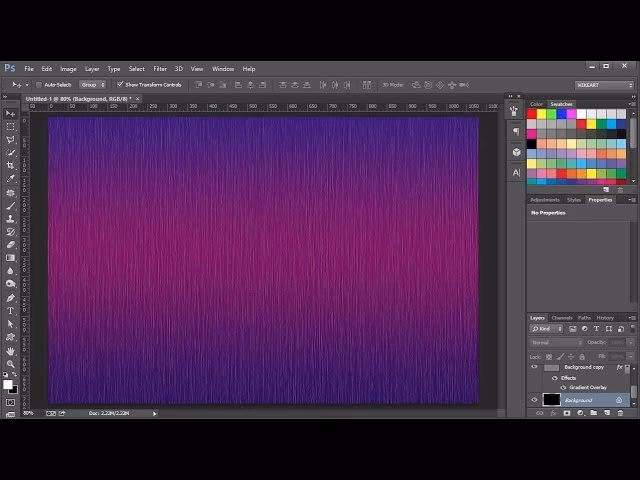Open Move tool preset picker arrow

click(x=27, y=85)
